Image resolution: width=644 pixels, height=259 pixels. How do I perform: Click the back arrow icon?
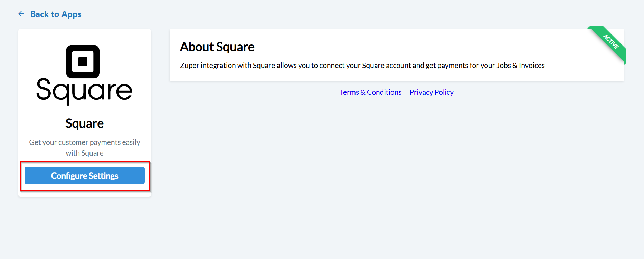(21, 14)
